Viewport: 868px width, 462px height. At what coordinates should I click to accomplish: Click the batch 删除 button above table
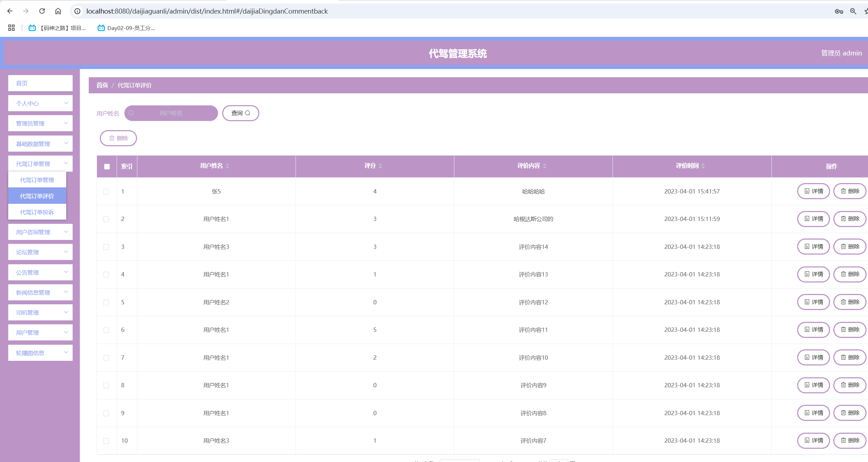point(118,138)
